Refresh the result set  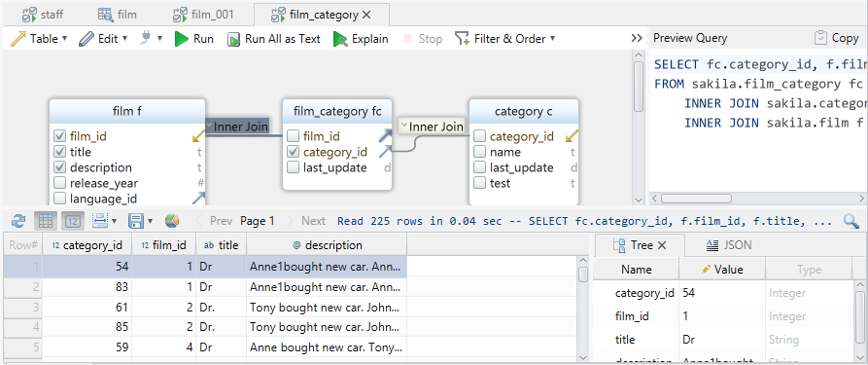click(x=18, y=221)
